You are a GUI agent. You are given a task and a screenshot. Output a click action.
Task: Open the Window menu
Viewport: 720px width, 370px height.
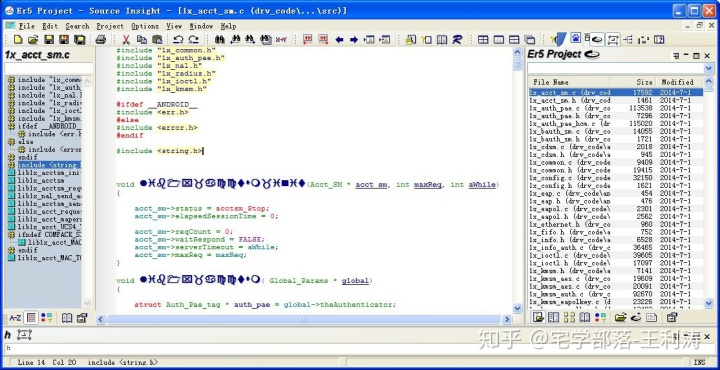pos(201,26)
